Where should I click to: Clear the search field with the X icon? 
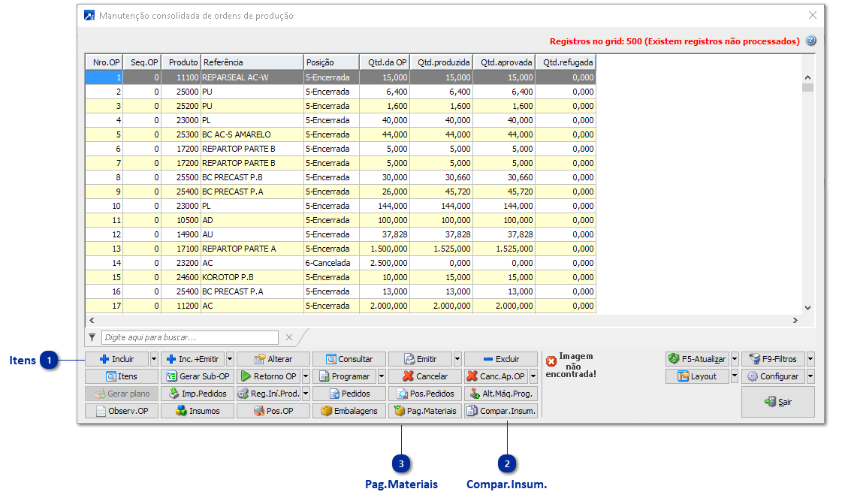[289, 337]
